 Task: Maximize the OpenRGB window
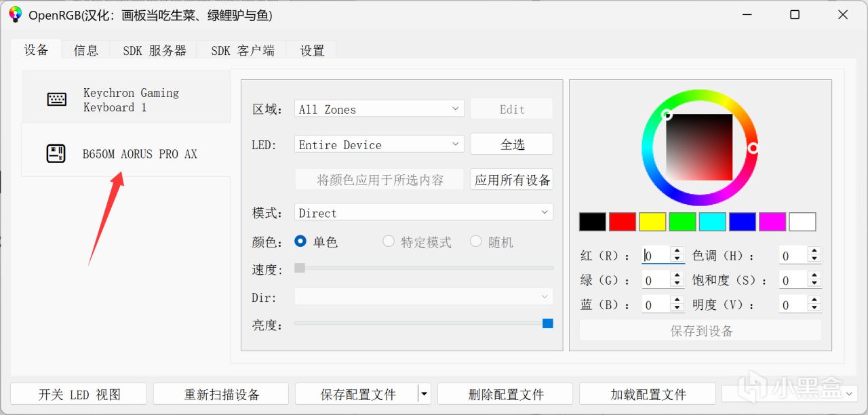(795, 14)
